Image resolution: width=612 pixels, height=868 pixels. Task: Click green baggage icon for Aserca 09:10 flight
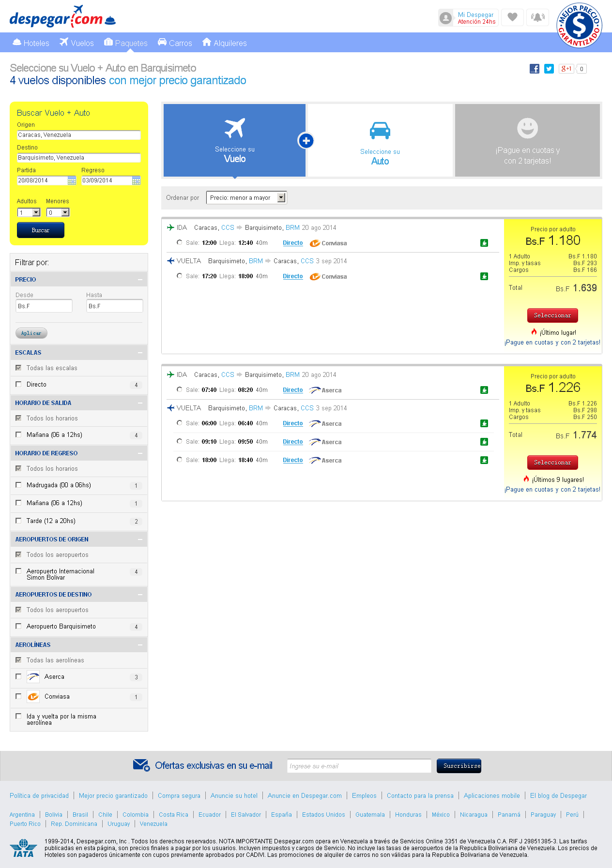[x=484, y=442]
